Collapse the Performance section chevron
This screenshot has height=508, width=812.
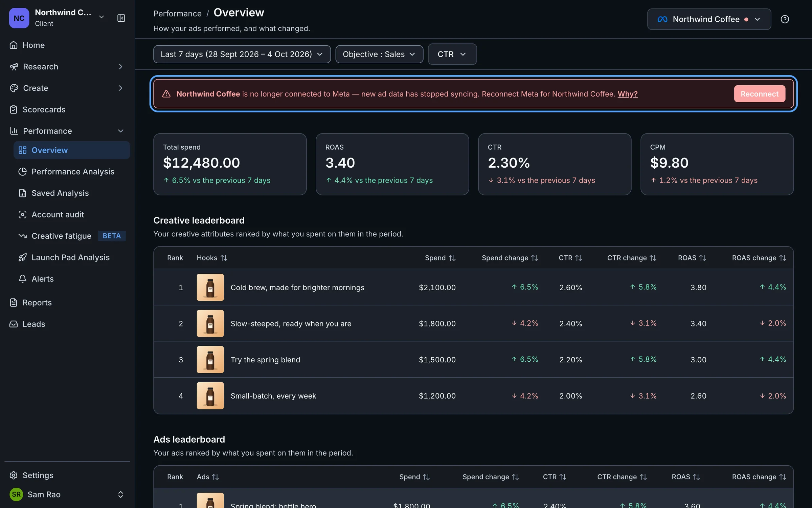[x=120, y=131]
